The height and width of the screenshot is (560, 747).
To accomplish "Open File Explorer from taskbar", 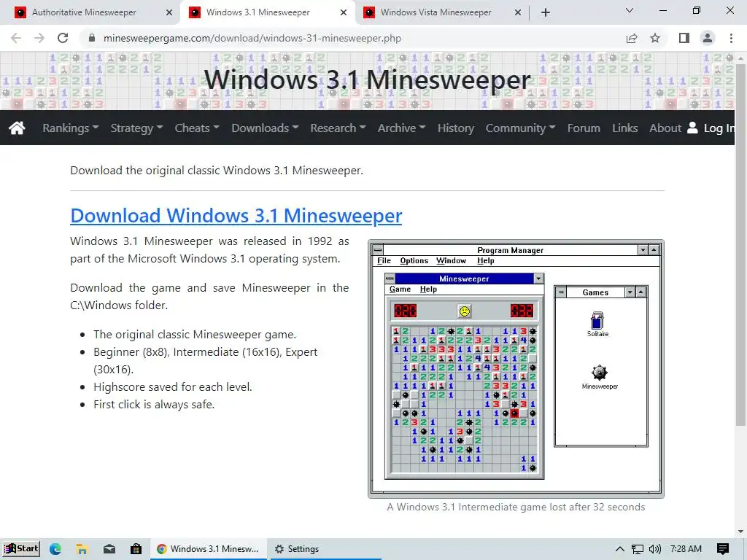I will click(82, 548).
